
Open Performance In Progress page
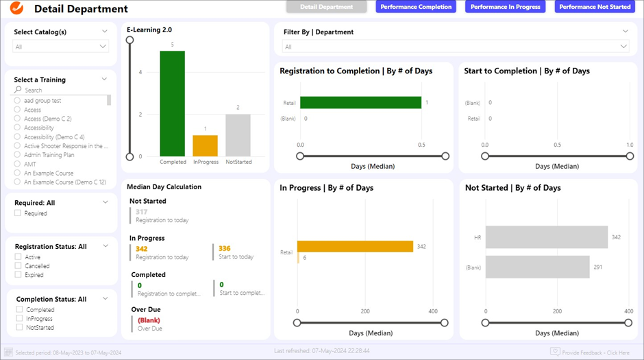(506, 7)
